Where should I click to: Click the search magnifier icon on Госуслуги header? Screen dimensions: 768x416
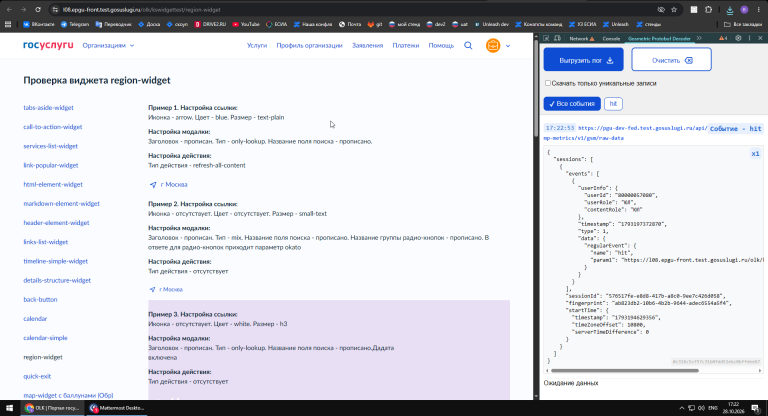tap(468, 46)
